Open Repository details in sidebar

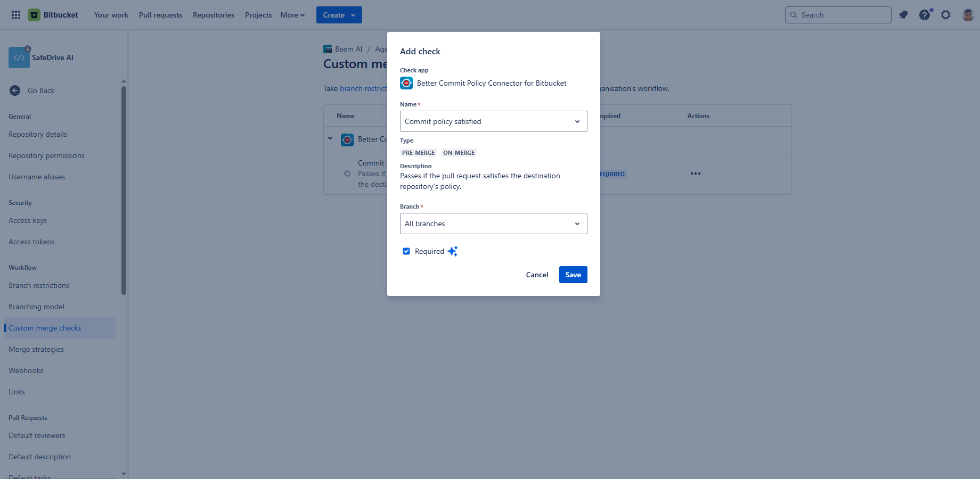click(38, 134)
